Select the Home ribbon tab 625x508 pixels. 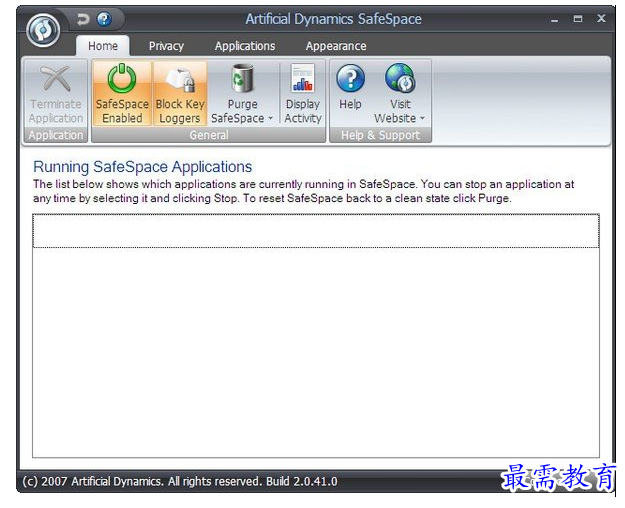(103, 46)
